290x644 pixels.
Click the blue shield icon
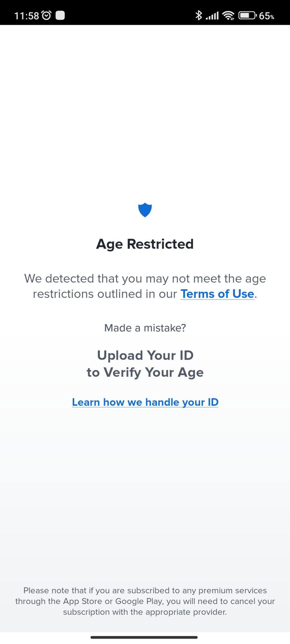coord(145,210)
